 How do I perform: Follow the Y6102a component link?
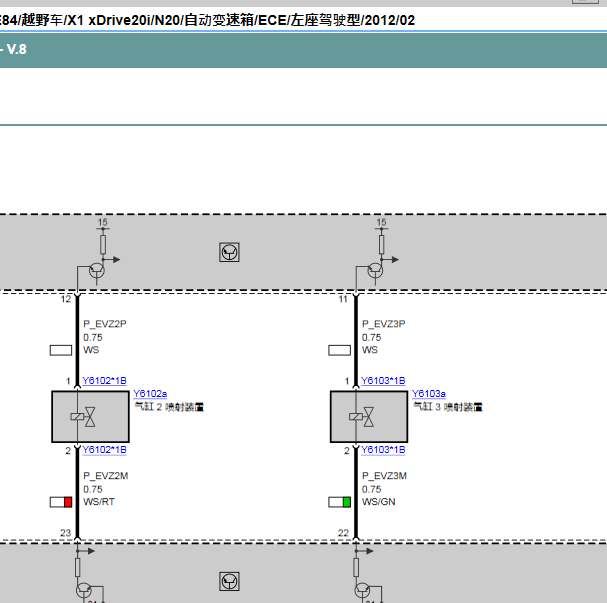point(150,394)
